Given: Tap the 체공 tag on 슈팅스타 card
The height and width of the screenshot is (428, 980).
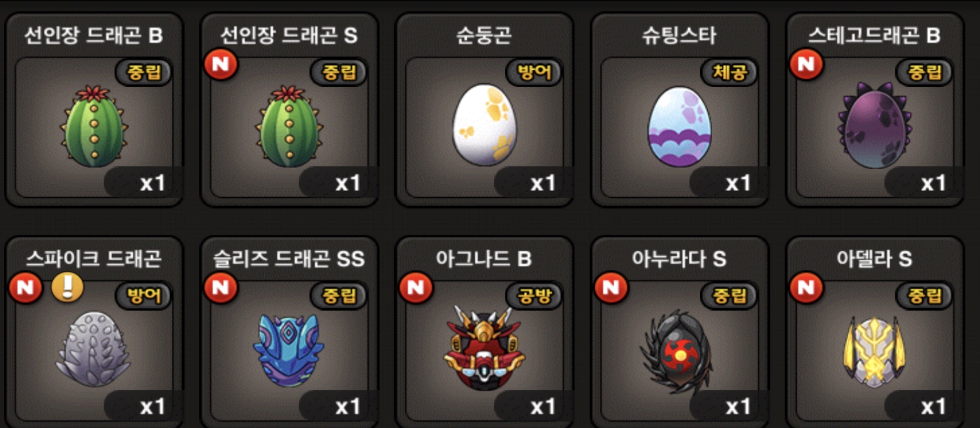Looking at the screenshot, I should (x=729, y=72).
